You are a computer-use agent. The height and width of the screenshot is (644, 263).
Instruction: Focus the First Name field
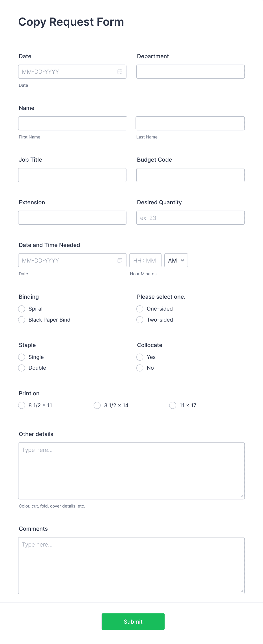pos(72,123)
